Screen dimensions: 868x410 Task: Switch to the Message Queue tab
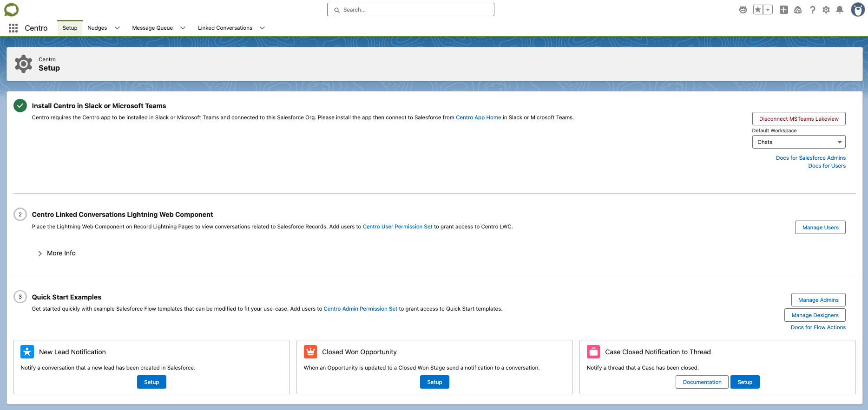click(x=152, y=28)
